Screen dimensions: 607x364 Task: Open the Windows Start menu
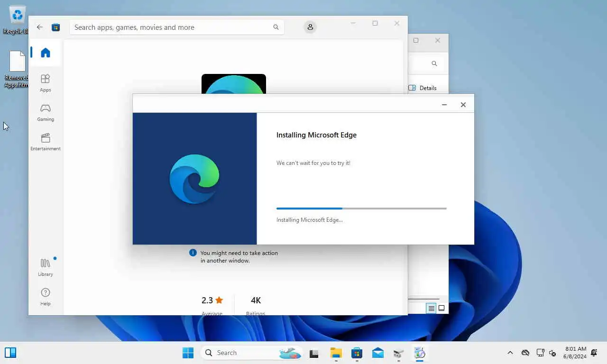[x=188, y=353]
